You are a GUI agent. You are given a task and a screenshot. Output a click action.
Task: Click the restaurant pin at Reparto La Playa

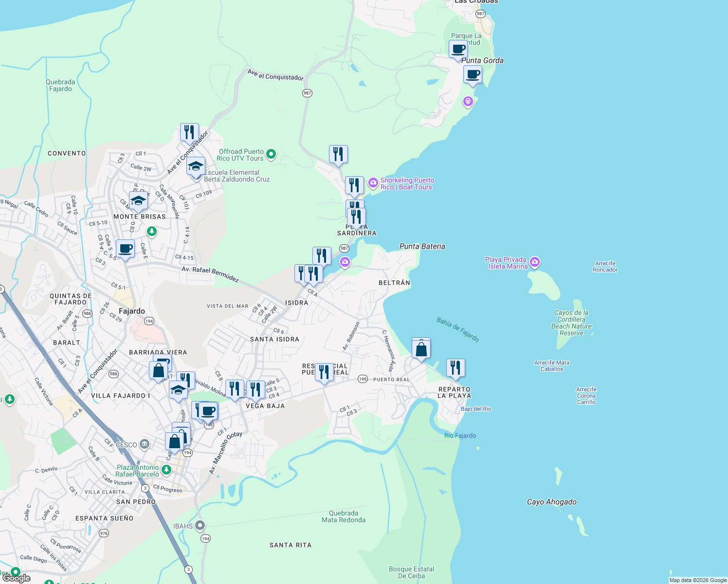click(x=455, y=367)
